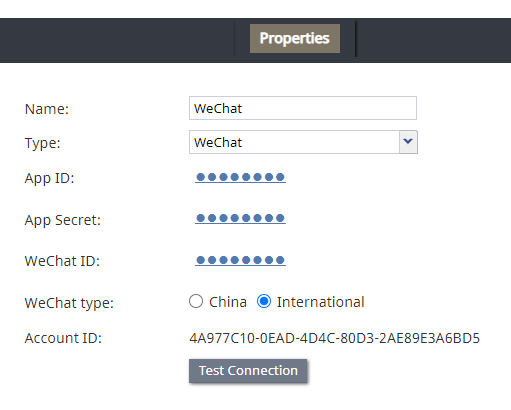Click the 'Type:' field label

coord(42,143)
